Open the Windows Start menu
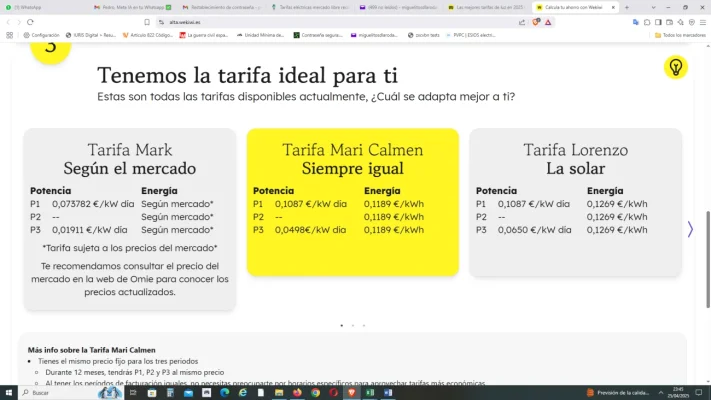The image size is (711, 400). point(9,393)
